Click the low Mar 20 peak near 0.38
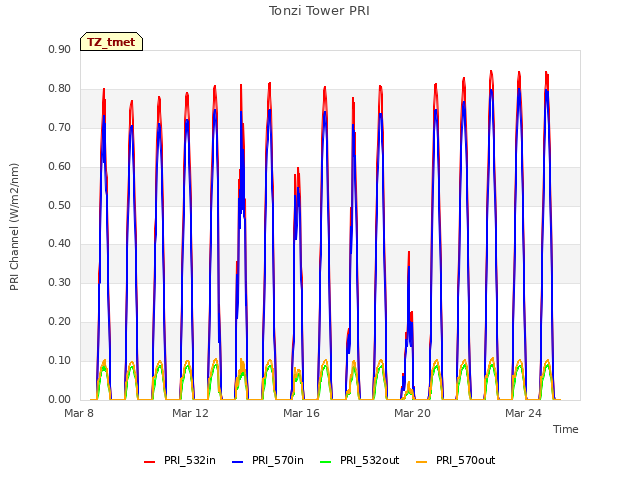 click(x=409, y=252)
